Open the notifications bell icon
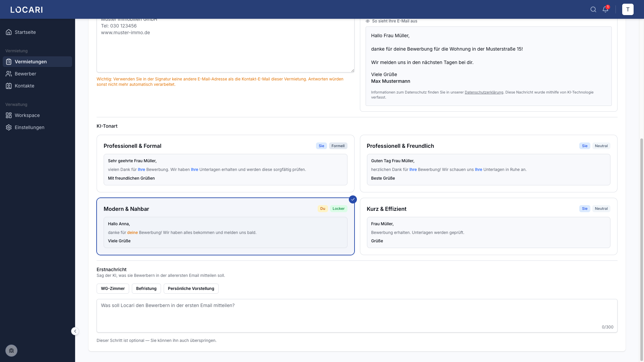644x362 pixels. click(605, 9)
